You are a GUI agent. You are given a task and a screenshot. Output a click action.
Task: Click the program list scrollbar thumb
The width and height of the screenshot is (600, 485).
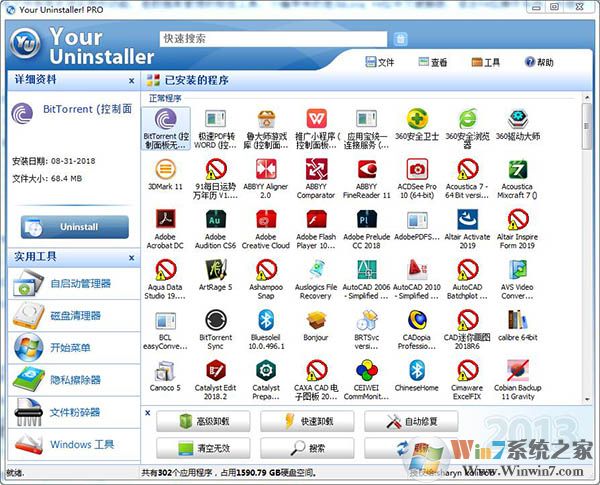coord(587,126)
